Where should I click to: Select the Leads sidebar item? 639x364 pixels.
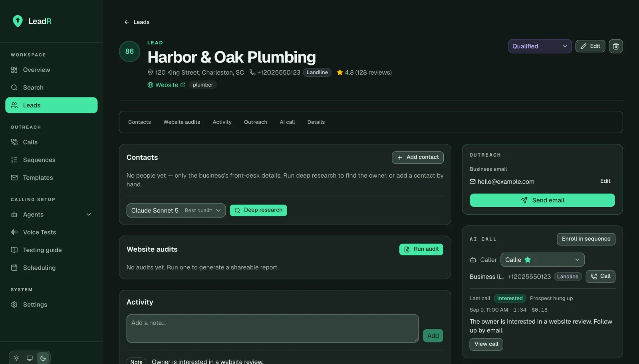click(51, 105)
